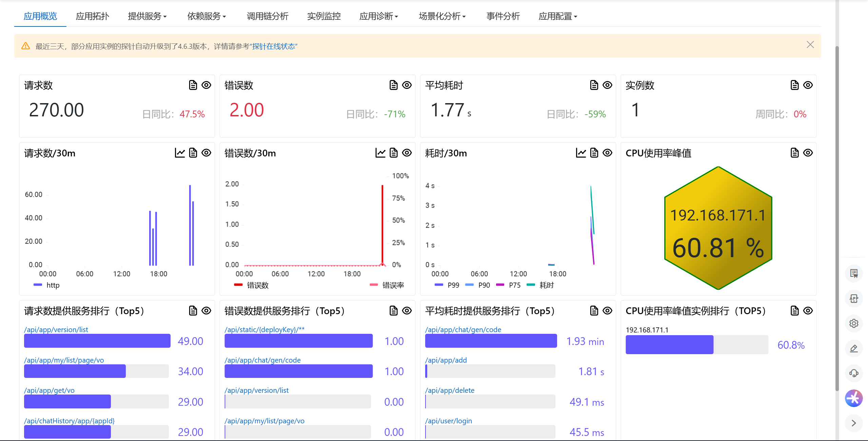
Task: Open document icon on 请求数 card
Action: tap(193, 85)
